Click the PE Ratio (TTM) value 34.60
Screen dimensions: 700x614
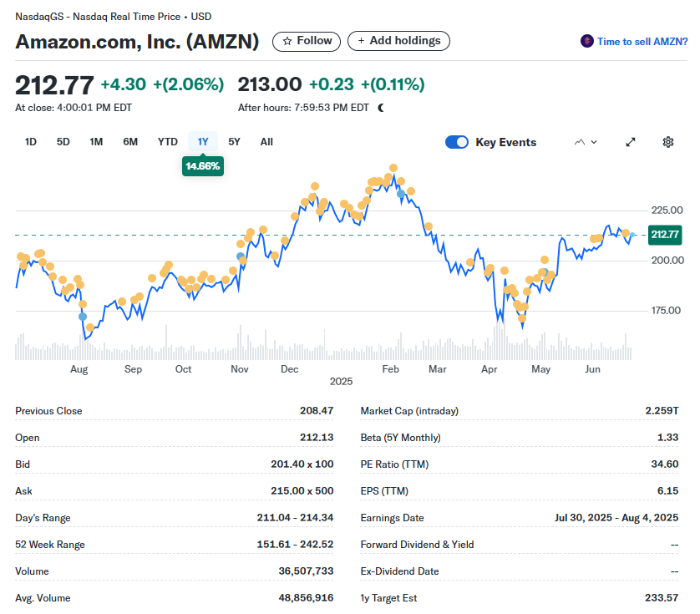coord(665,464)
